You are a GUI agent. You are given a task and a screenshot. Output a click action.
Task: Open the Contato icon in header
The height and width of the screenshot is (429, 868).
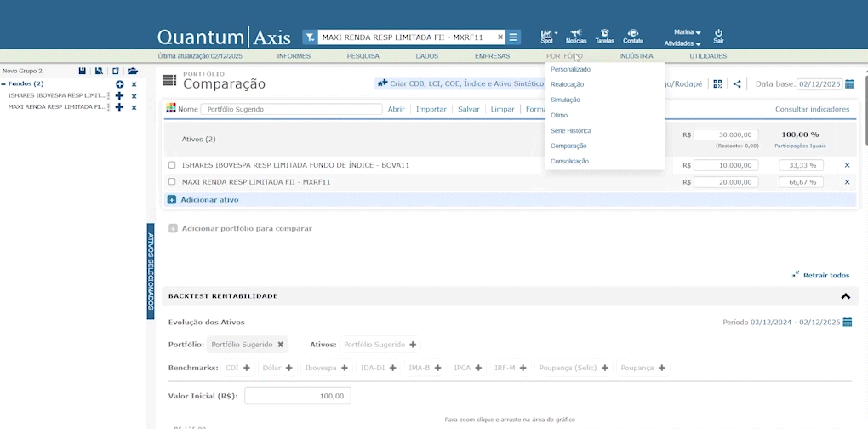pos(633,34)
